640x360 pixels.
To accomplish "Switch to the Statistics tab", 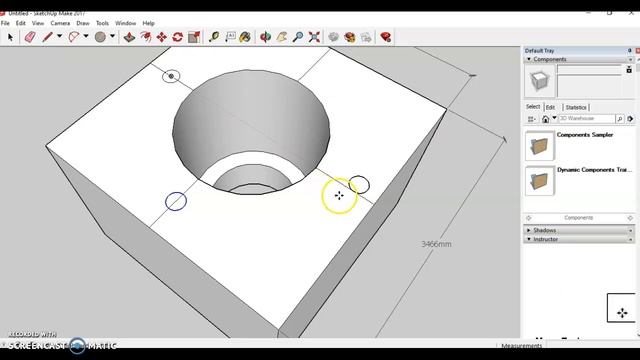I will coord(576,107).
